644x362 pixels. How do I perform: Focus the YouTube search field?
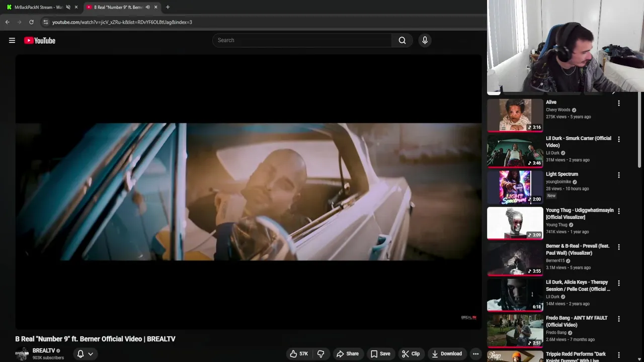(302, 40)
